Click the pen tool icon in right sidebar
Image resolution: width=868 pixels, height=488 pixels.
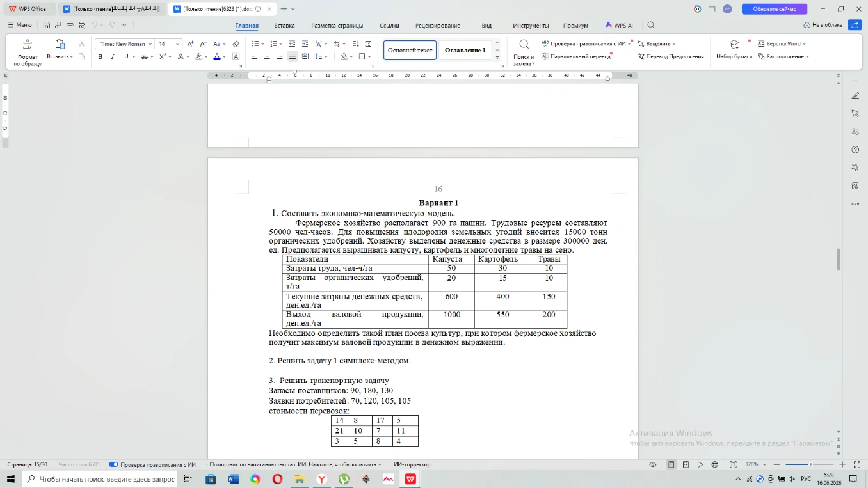click(x=855, y=96)
